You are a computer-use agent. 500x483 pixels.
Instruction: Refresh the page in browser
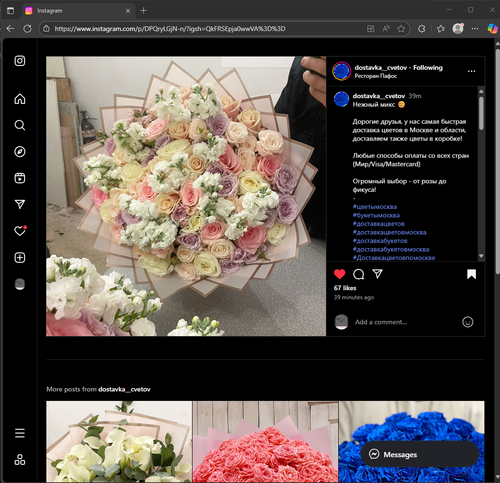click(27, 29)
